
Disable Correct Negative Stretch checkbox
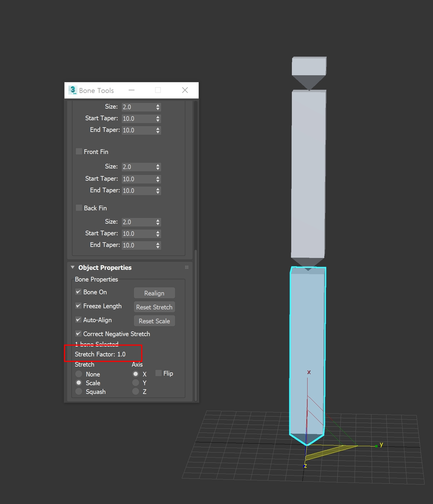[78, 333]
